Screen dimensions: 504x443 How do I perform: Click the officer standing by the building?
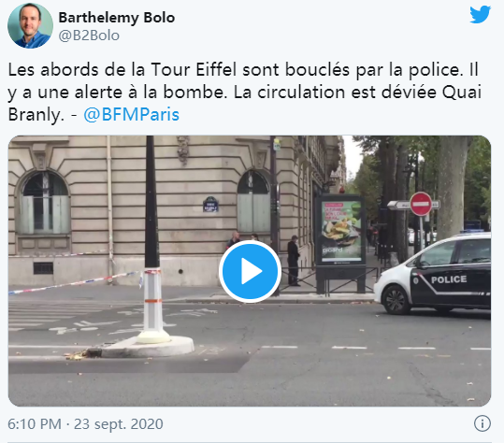coord(294,261)
